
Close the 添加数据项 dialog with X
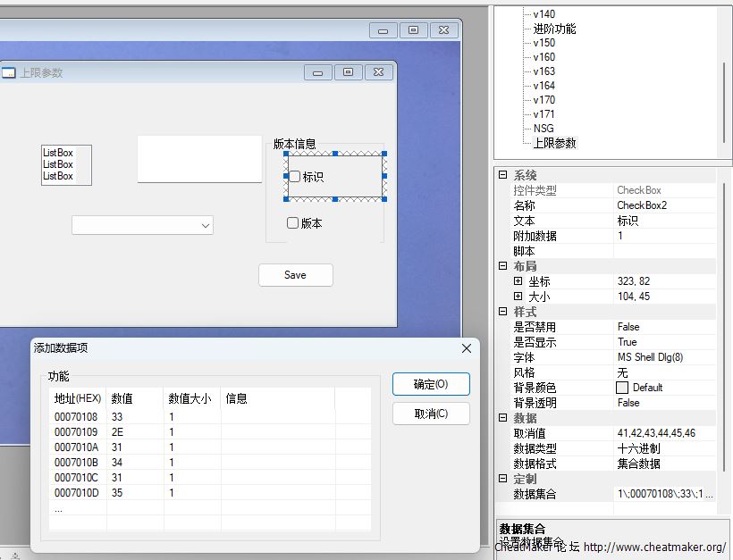click(x=466, y=348)
